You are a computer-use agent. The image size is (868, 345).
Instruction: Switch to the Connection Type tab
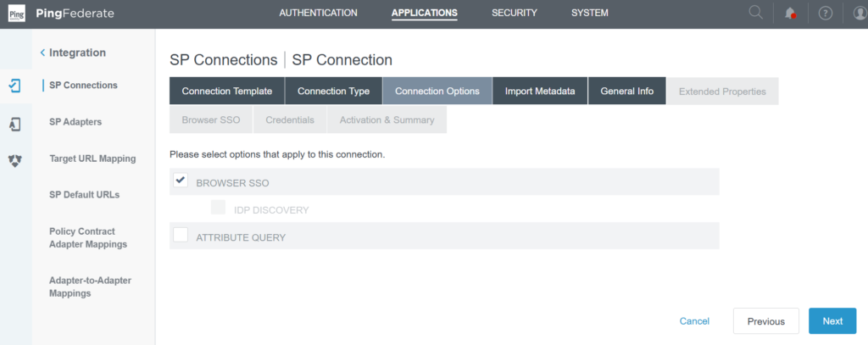point(334,92)
